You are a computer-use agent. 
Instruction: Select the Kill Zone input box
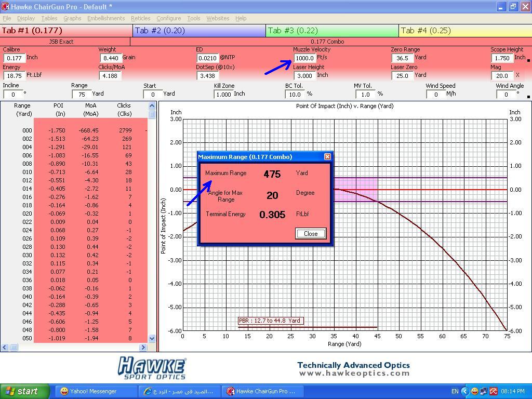[223, 94]
